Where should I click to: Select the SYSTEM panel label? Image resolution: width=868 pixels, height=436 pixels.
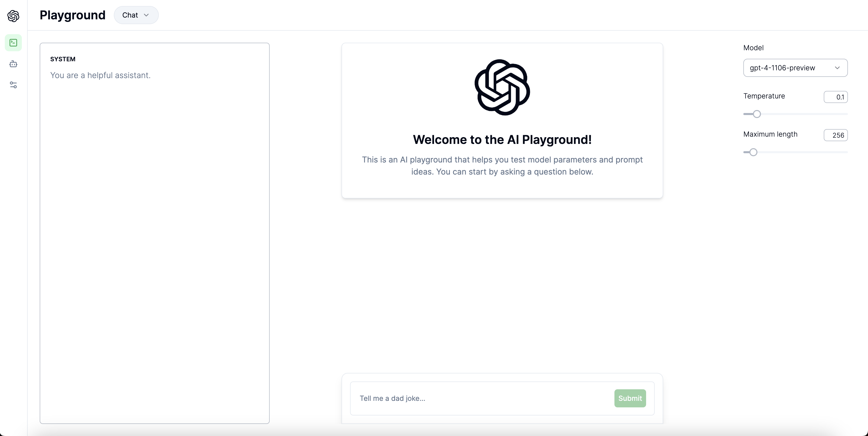tap(63, 59)
